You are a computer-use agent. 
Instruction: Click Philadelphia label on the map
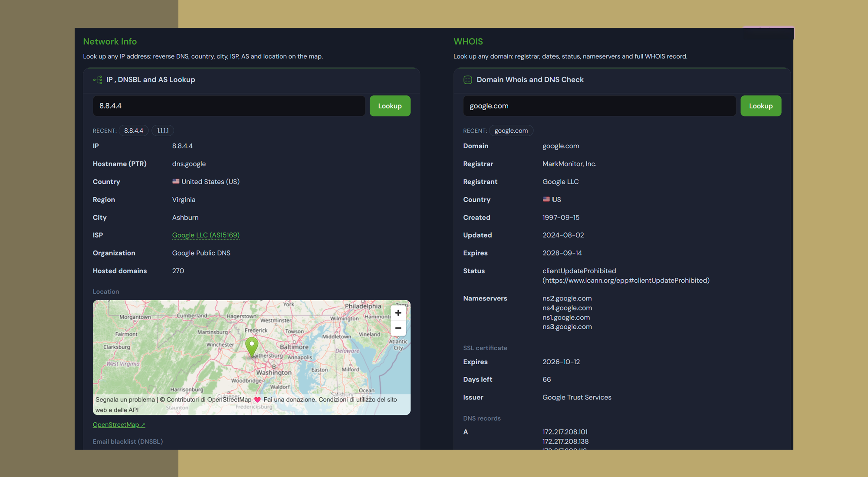pyautogui.click(x=363, y=306)
